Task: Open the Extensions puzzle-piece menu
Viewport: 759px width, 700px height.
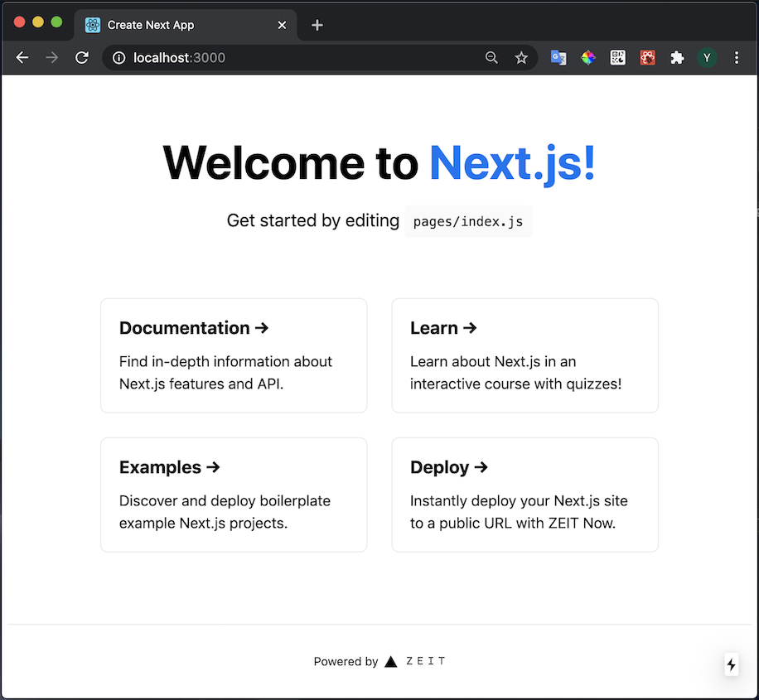Action: [x=677, y=58]
